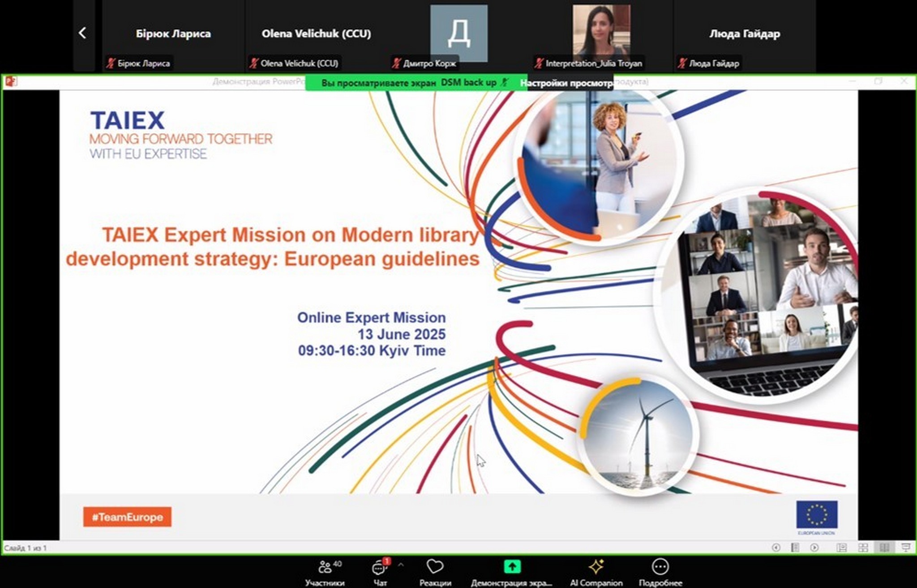Open the Участники participants panel
This screenshot has height=588, width=917.
point(325,572)
